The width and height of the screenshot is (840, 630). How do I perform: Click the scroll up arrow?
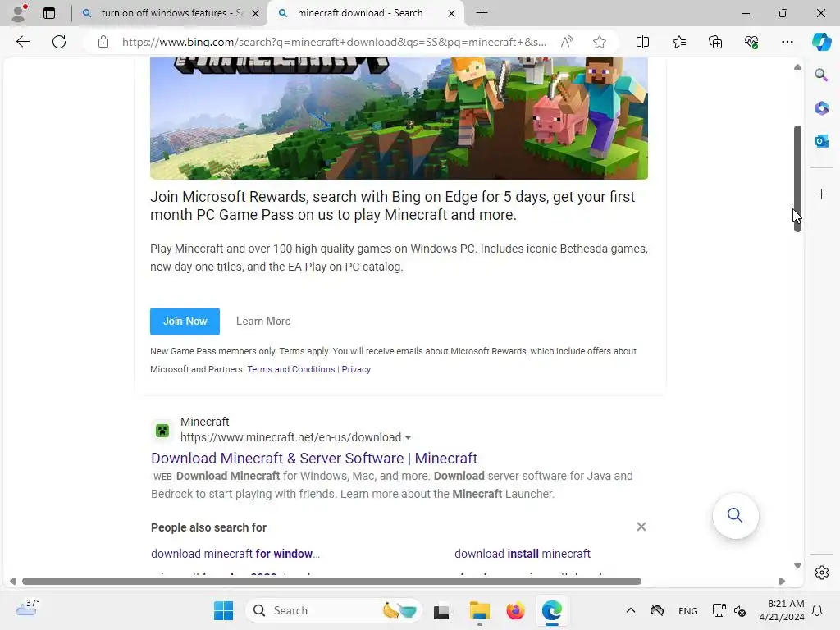click(x=797, y=67)
